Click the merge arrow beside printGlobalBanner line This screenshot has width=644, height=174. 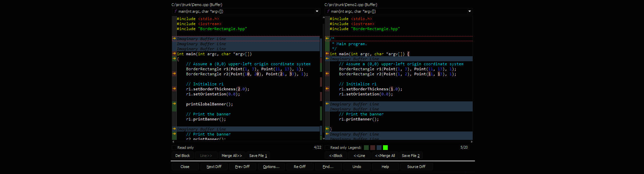[x=174, y=104]
